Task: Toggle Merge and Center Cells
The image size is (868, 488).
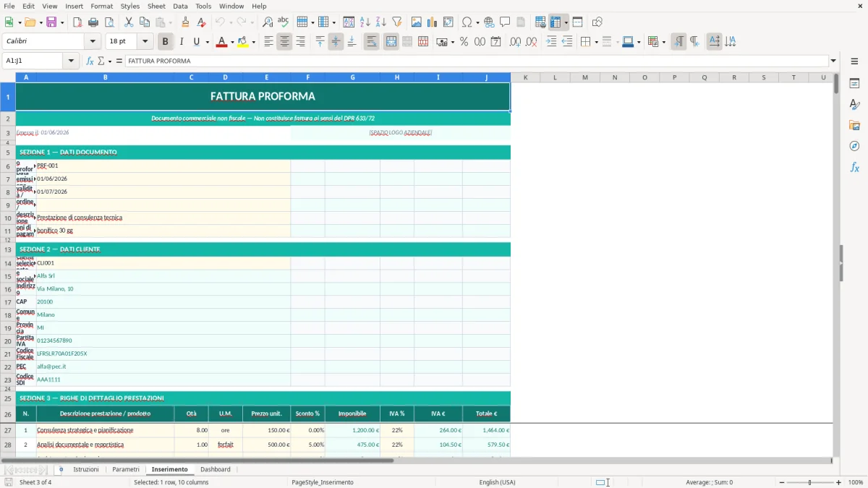Action: (x=391, y=42)
